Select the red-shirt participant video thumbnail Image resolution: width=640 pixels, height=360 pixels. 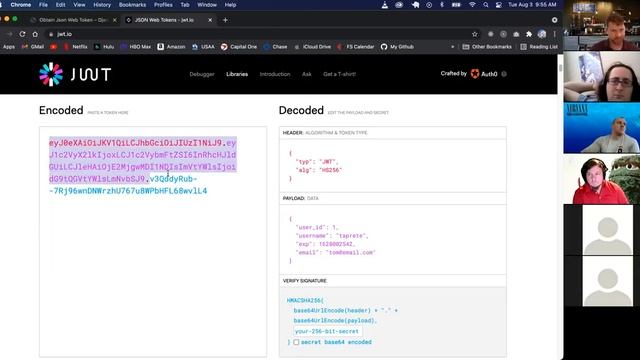[602, 179]
